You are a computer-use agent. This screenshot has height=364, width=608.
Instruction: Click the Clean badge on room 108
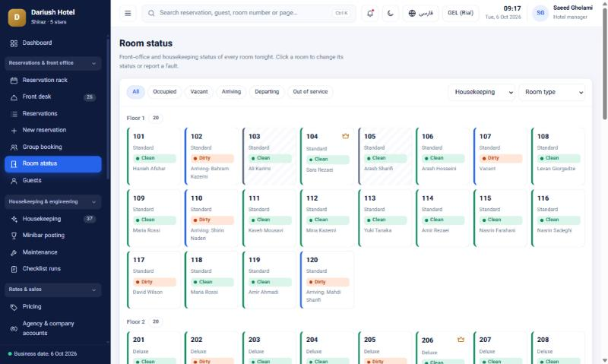click(x=559, y=158)
